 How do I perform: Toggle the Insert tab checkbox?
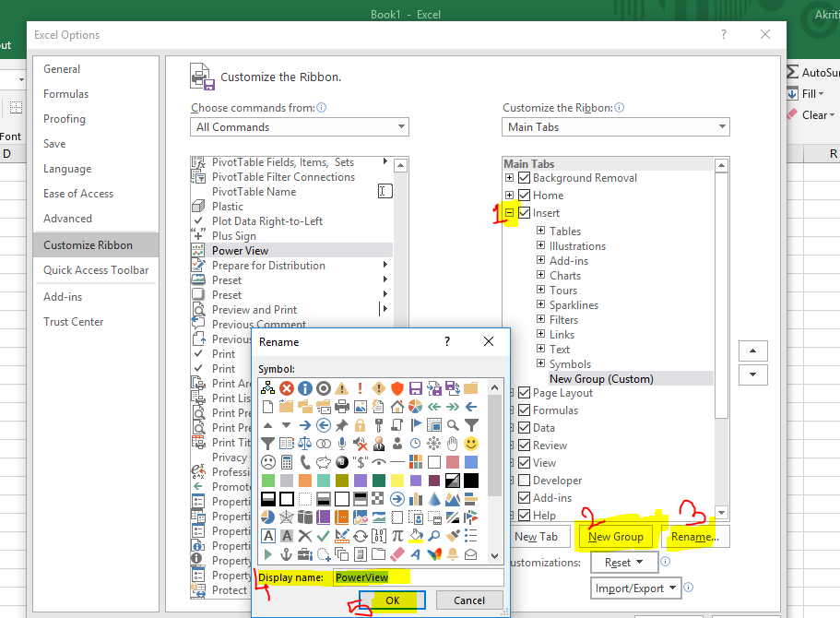(x=525, y=213)
